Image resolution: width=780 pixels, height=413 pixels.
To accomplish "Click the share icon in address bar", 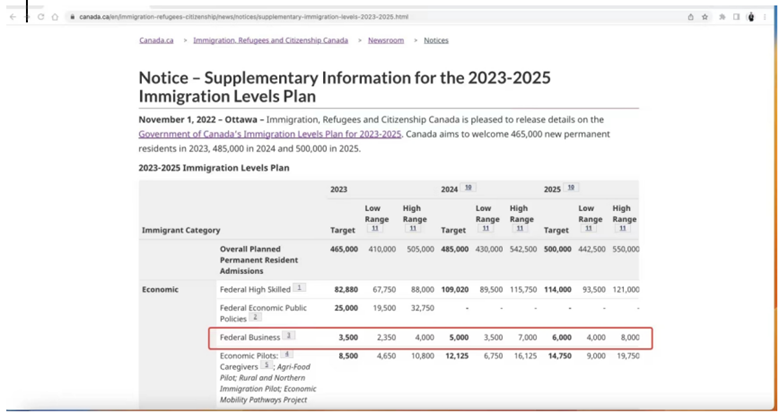I will click(690, 17).
